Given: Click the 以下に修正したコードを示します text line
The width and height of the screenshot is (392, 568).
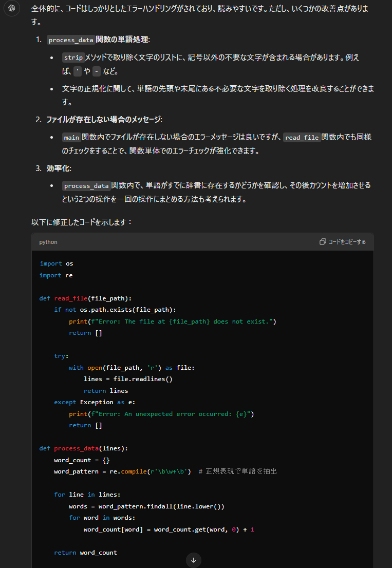Looking at the screenshot, I should [82, 222].
